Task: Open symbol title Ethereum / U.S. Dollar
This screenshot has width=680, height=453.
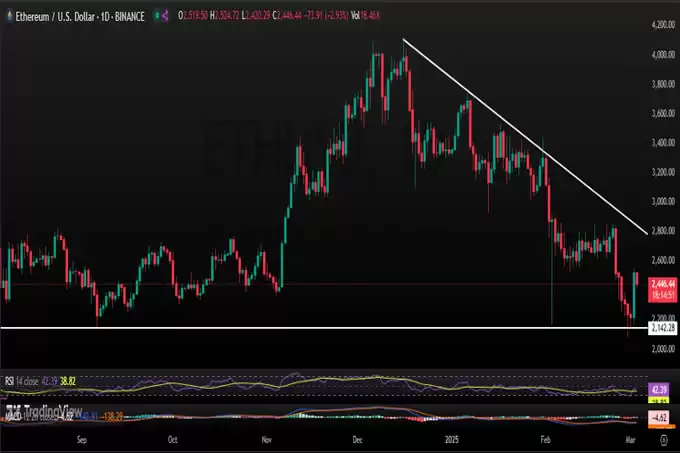Action: click(x=55, y=16)
